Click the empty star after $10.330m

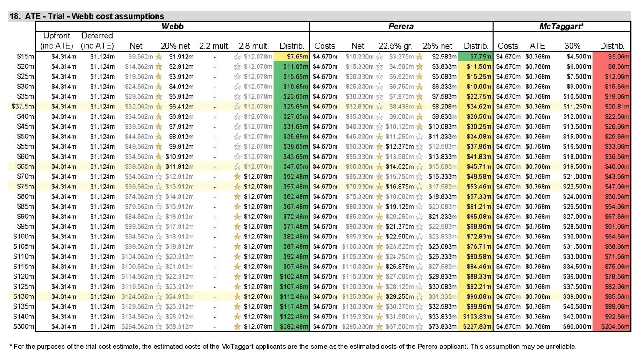379,56
